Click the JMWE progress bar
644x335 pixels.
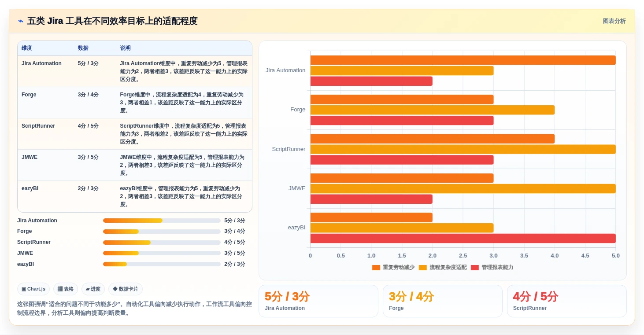(162, 253)
